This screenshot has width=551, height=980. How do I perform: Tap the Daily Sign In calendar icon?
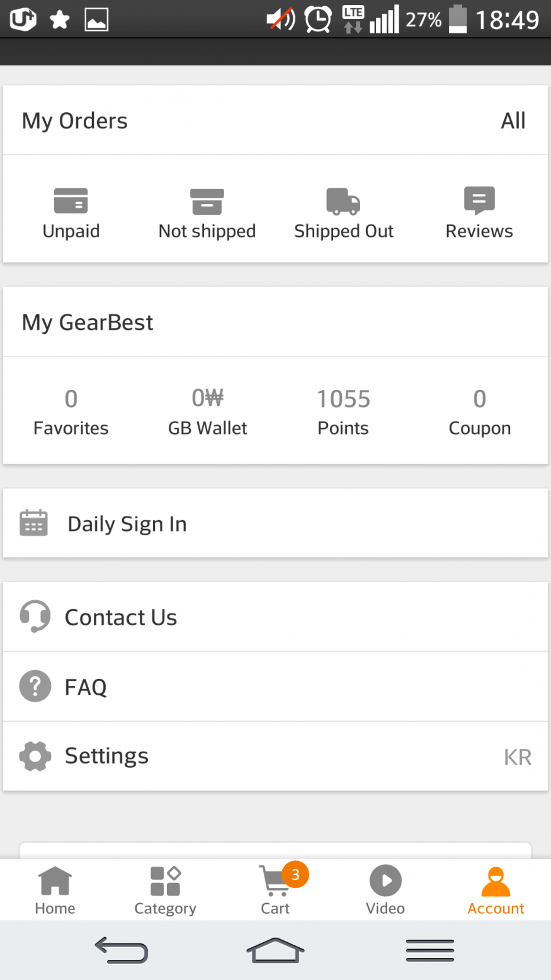click(34, 523)
